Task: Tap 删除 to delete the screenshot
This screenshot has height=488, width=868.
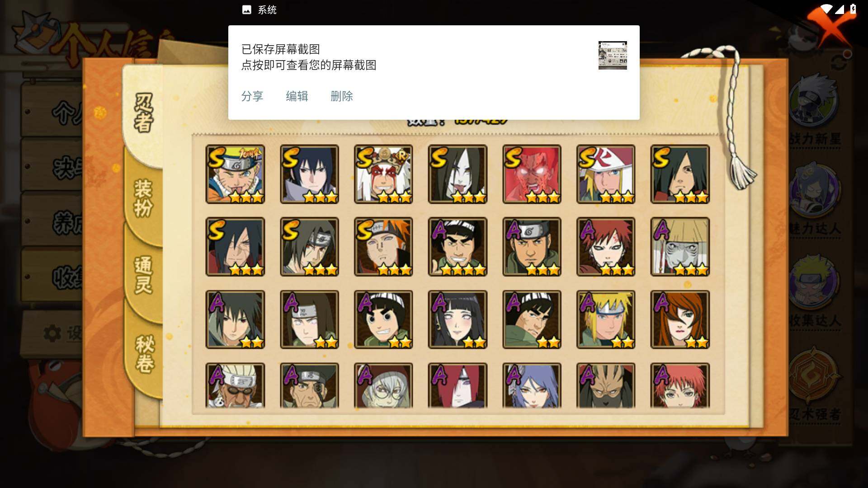Action: tap(342, 96)
